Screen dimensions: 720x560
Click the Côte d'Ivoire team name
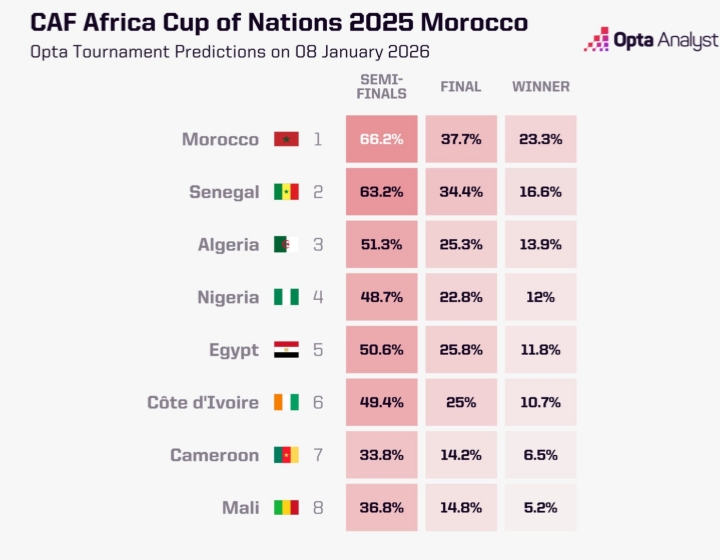(x=203, y=403)
